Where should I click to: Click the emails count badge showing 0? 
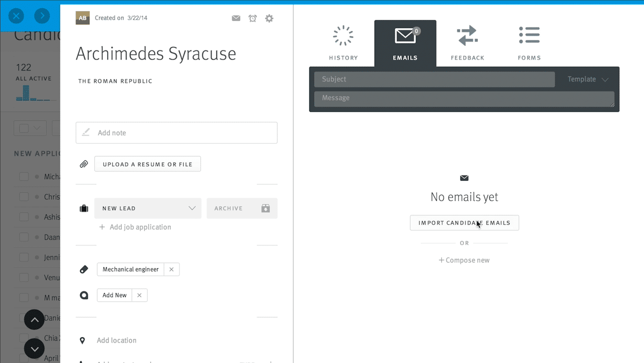416,31
